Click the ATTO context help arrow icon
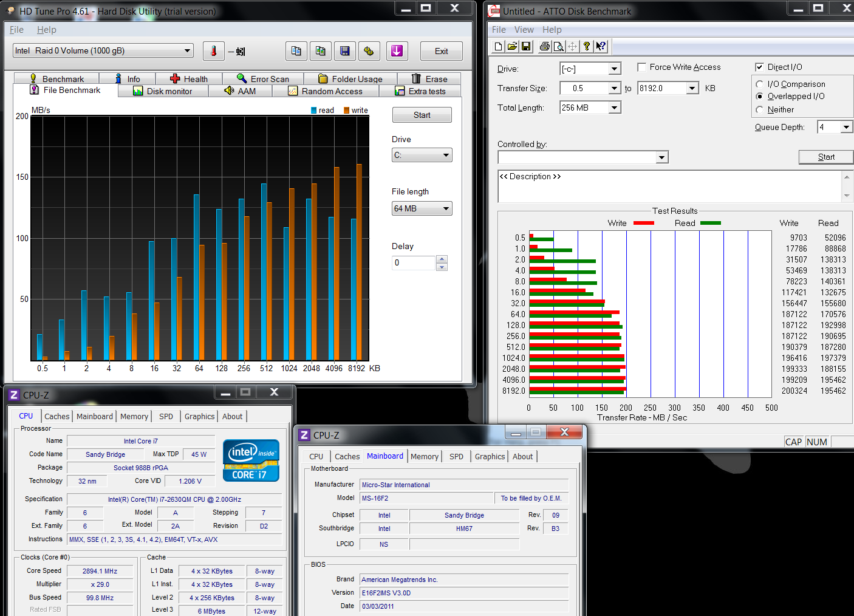Viewport: 854px width, 616px height. [601, 46]
